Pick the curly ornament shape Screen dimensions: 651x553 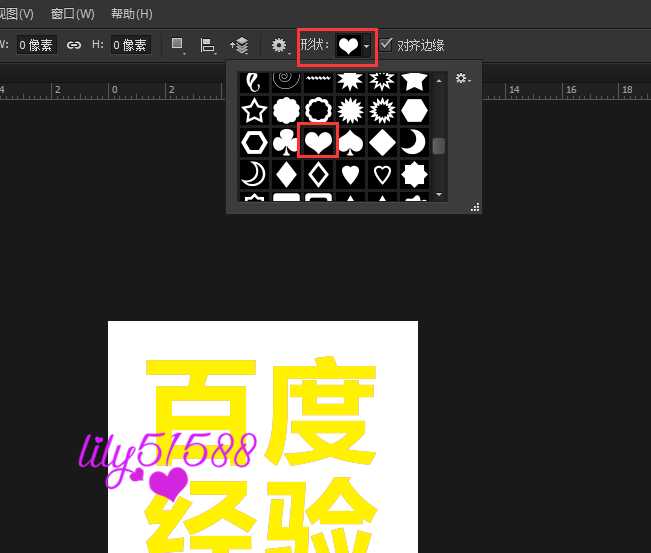point(254,82)
